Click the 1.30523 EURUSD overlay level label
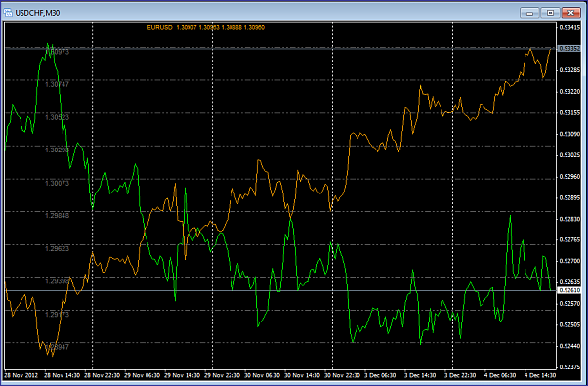This screenshot has width=588, height=386. [57, 117]
